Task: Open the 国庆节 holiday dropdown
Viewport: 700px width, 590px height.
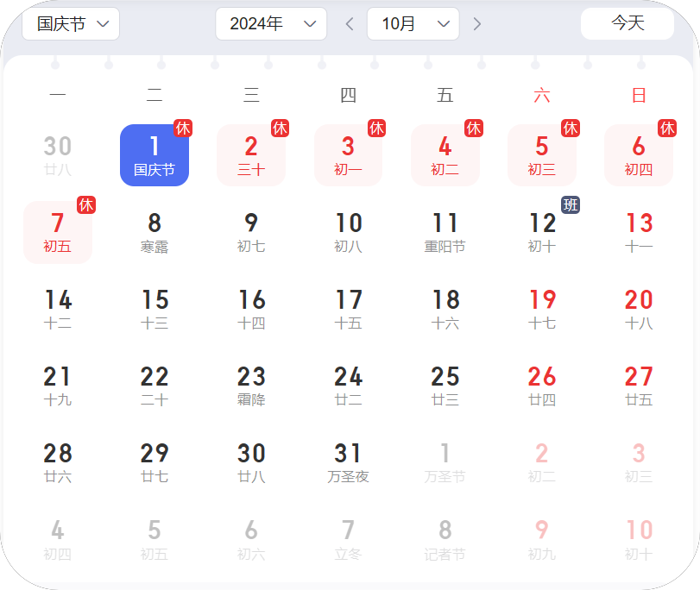Action: pyautogui.click(x=70, y=24)
